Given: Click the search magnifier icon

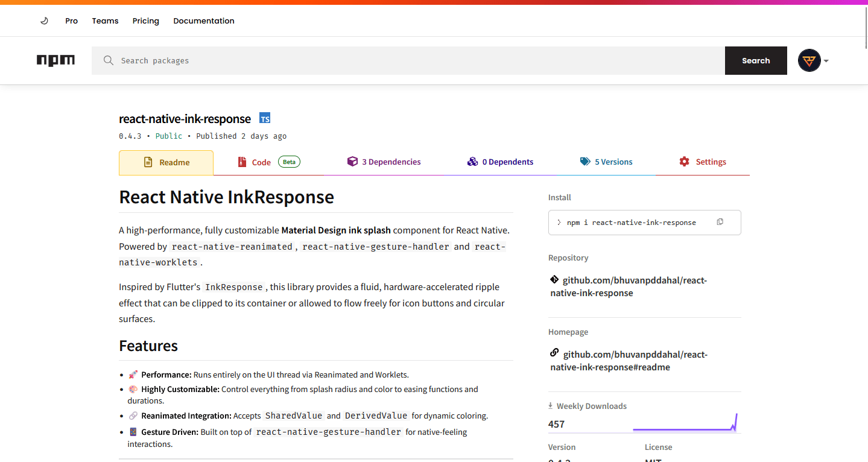Looking at the screenshot, I should 109,60.
